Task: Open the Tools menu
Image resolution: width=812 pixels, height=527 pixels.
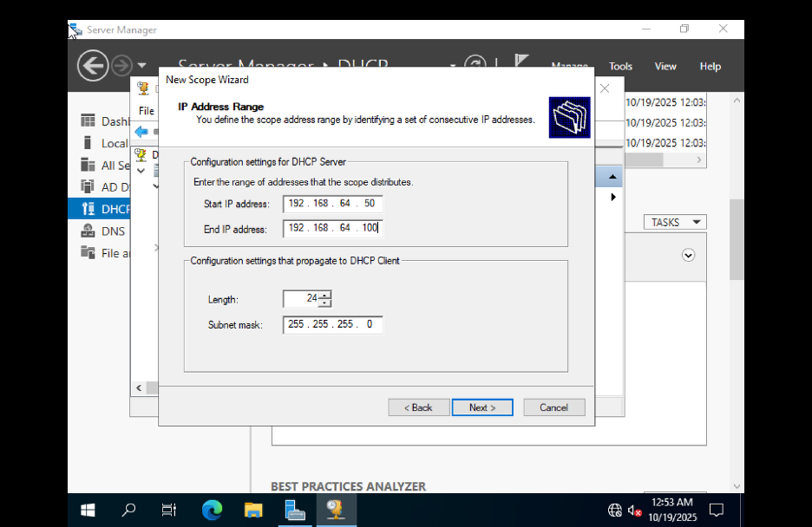Action: pyautogui.click(x=620, y=66)
